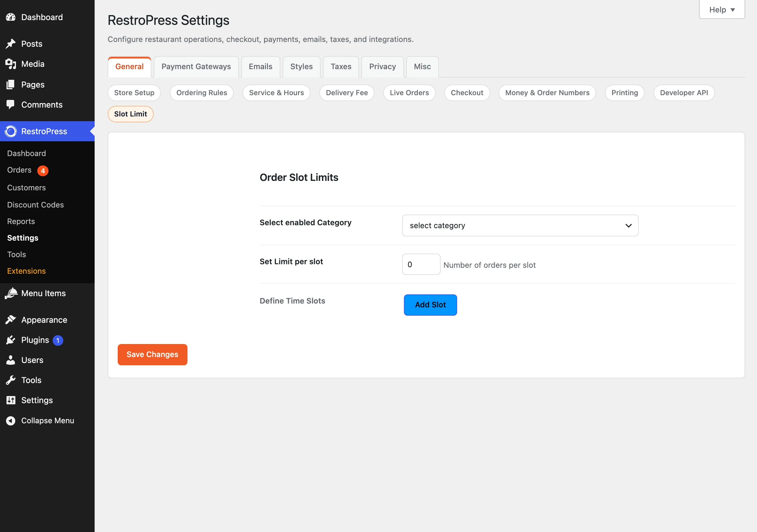Click the Save Changes button
The height and width of the screenshot is (532, 757).
[x=152, y=355]
